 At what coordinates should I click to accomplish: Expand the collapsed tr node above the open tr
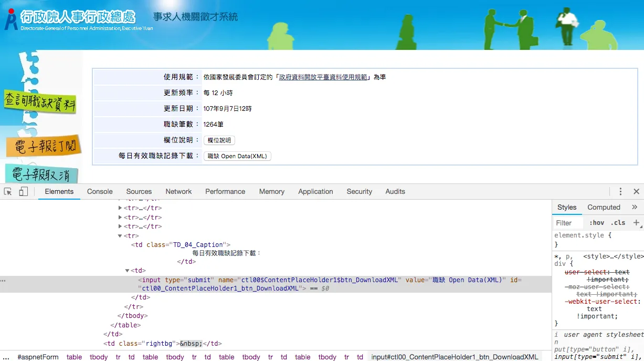pos(120,226)
